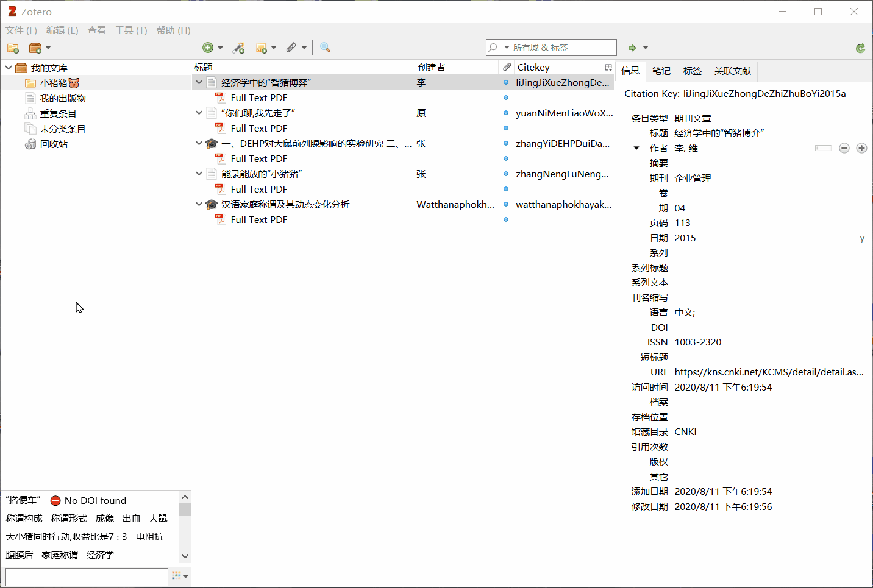Click the New Library toolbar icon
This screenshot has width=873, height=588.
35,48
